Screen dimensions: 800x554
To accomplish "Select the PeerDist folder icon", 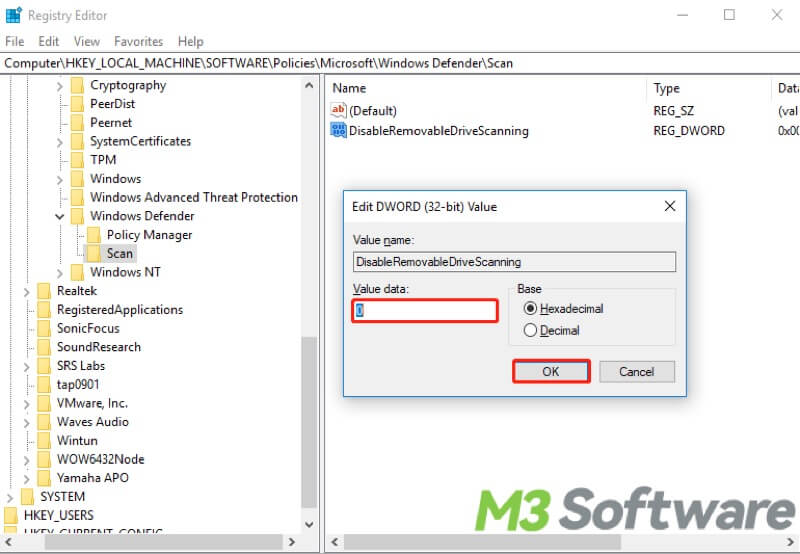I will tap(78, 104).
